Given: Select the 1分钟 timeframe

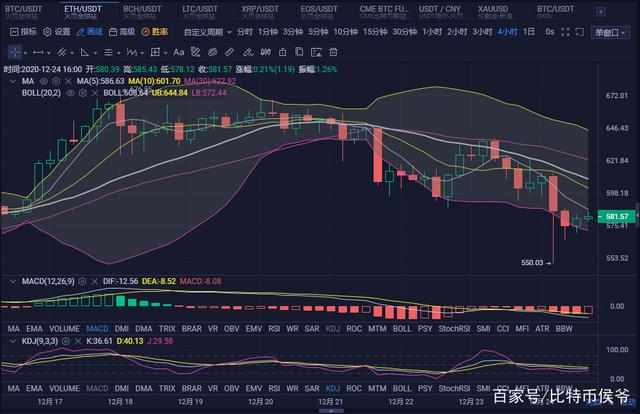Looking at the screenshot, I should (x=268, y=32).
